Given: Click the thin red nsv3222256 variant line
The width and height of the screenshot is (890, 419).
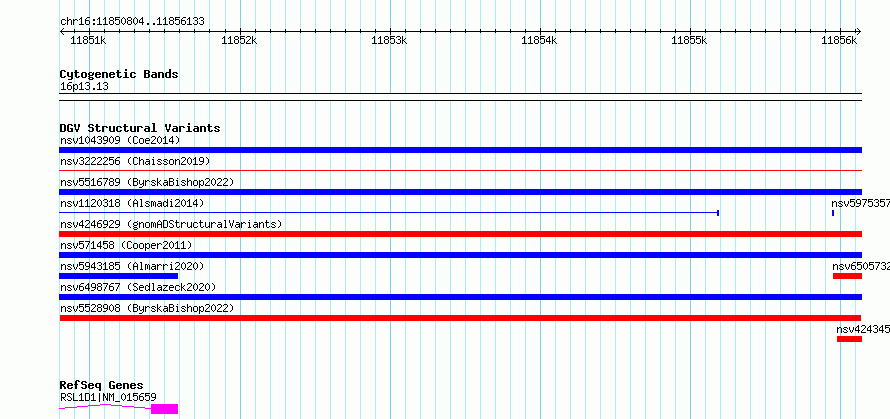Looking at the screenshot, I should pyautogui.click(x=460, y=170).
